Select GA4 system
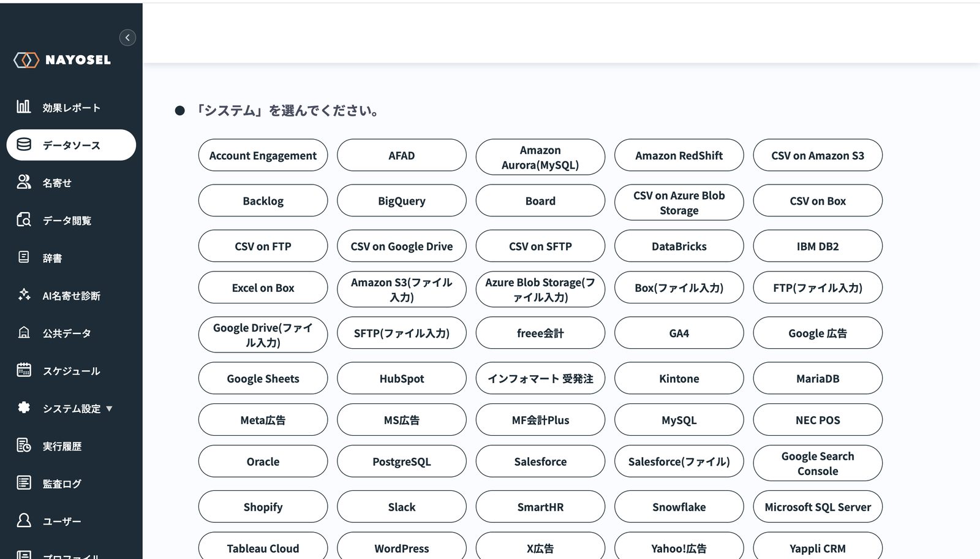The width and height of the screenshot is (980, 559). coord(679,333)
